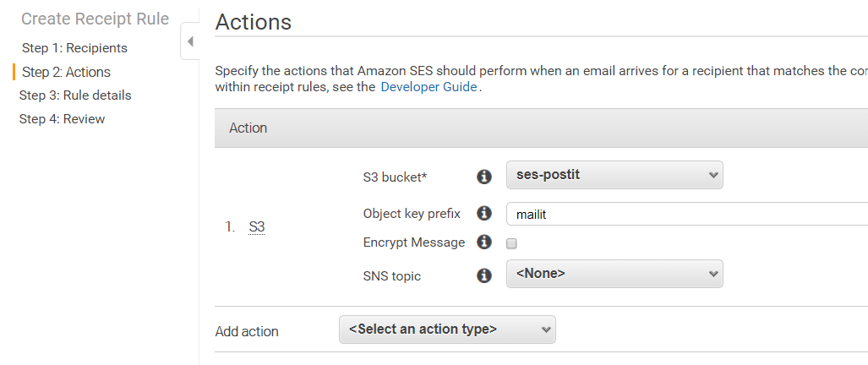This screenshot has width=868, height=365.
Task: Enable the Encrypt Message checkbox
Action: click(x=511, y=243)
